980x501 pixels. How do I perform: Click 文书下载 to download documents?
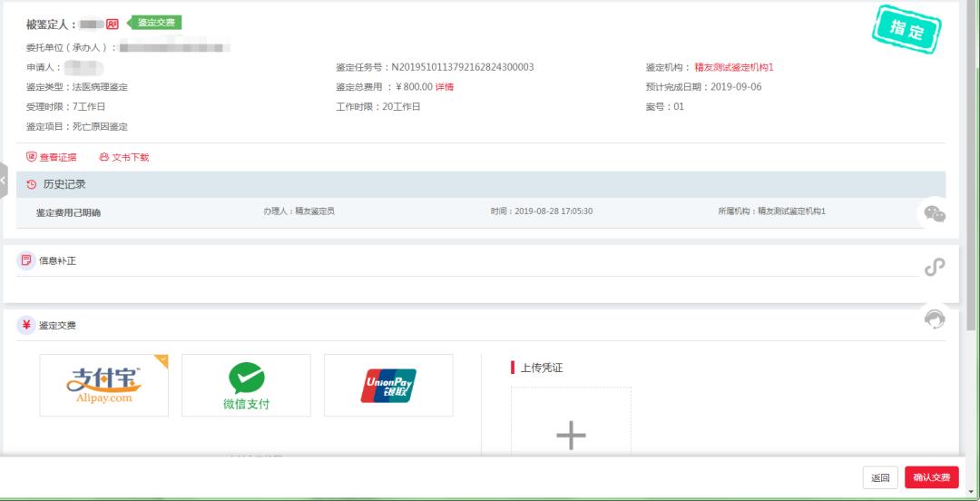[x=123, y=157]
